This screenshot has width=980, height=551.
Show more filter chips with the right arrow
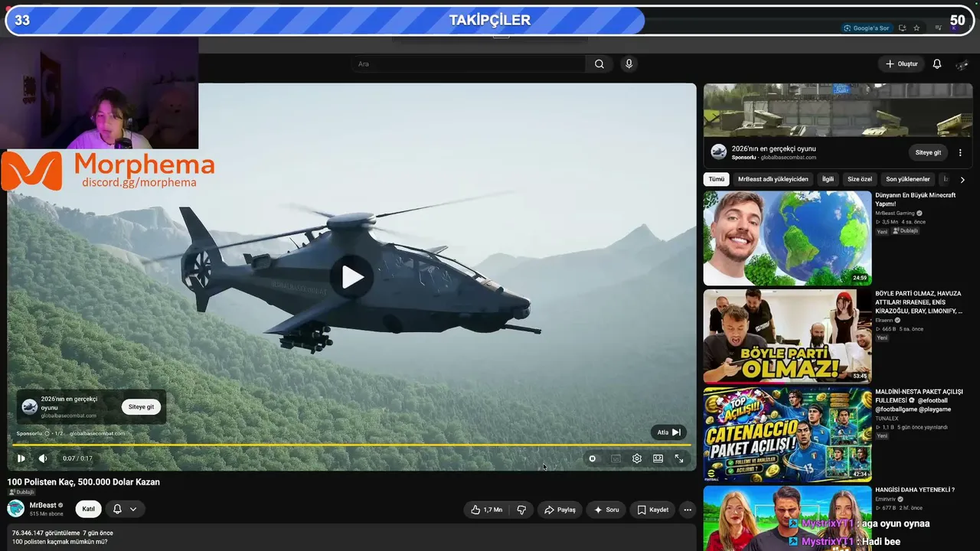[x=962, y=180]
